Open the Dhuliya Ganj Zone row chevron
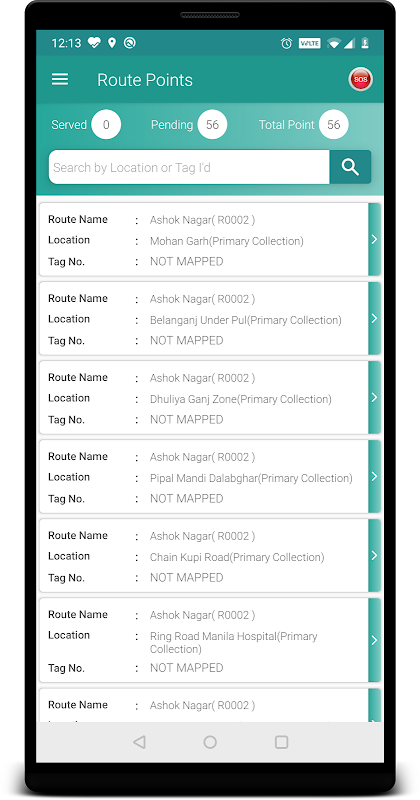 click(374, 397)
